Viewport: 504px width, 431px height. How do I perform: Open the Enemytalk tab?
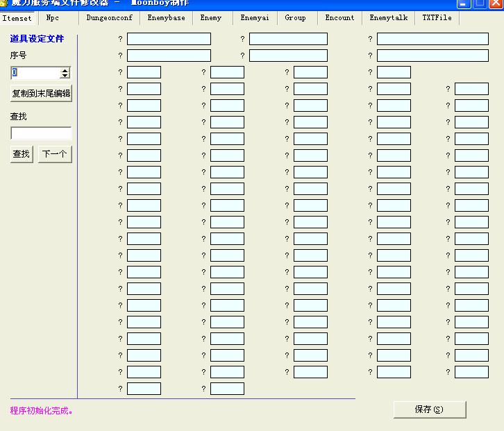[x=388, y=18]
